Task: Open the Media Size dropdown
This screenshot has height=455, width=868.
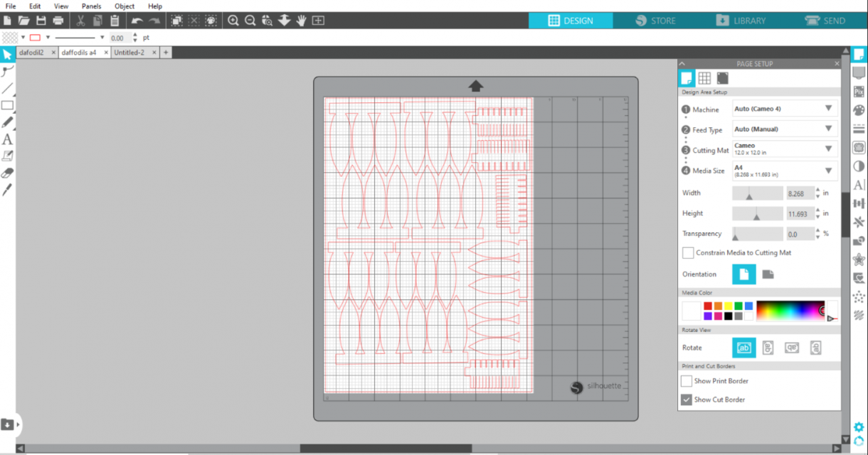Action: click(785, 171)
